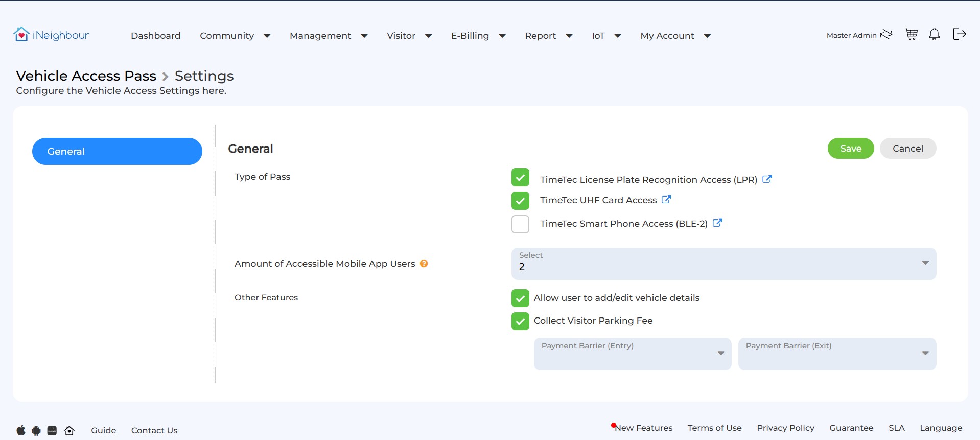Screen dimensions: 980x440
Task: Open the BLE-2 external link icon
Action: [x=717, y=223]
